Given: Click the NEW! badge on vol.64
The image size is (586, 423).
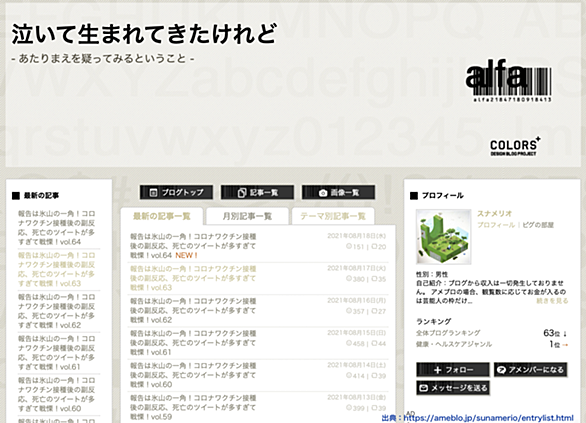Looking at the screenshot, I should (x=186, y=256).
